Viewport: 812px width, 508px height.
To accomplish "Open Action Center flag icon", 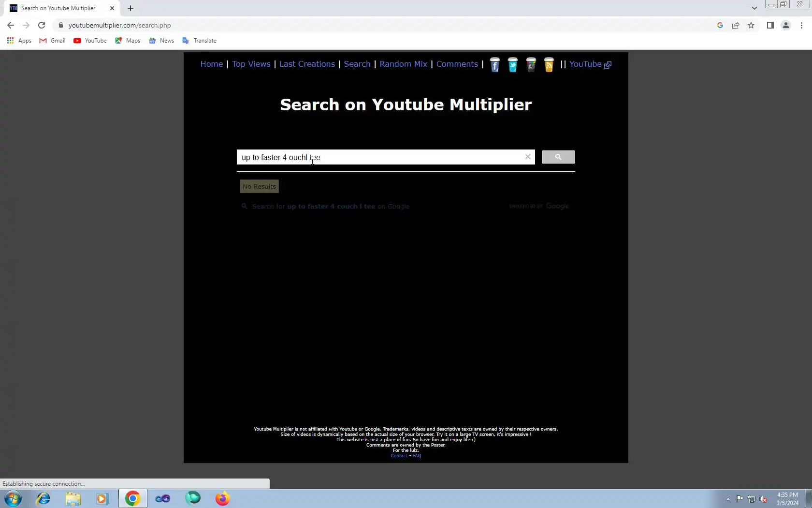I will point(740,499).
